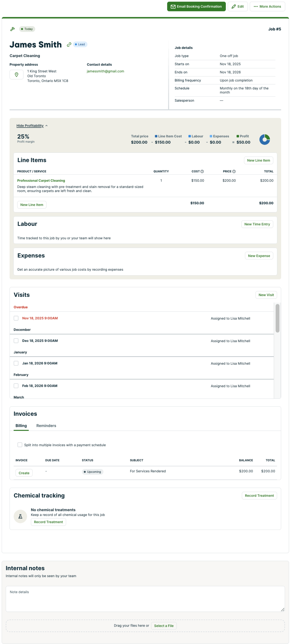Click the Cost column help icon

tap(202, 171)
